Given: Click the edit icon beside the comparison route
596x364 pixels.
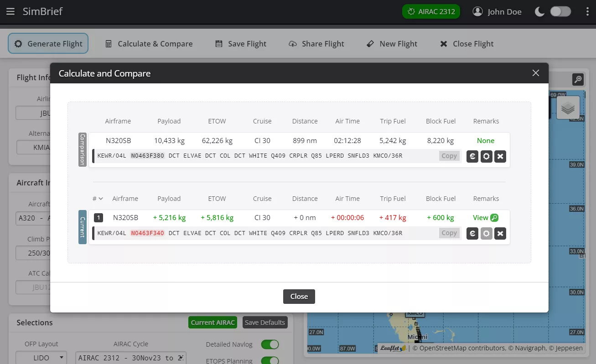Looking at the screenshot, I should (472, 156).
